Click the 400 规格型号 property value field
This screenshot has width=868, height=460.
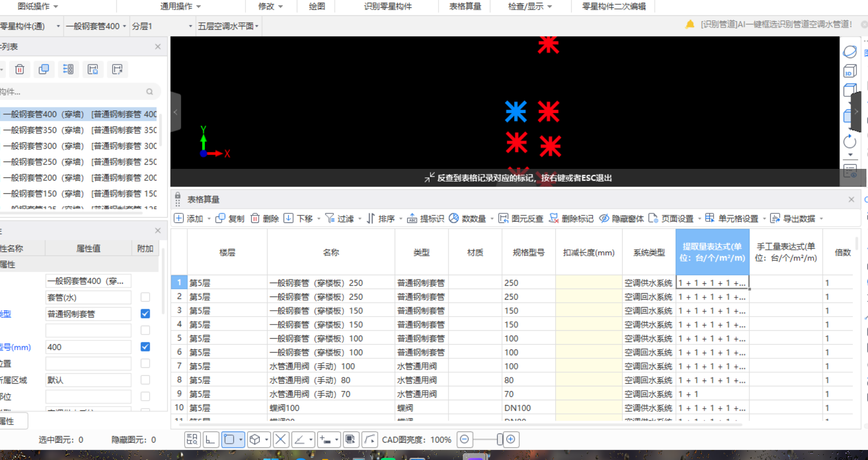[88, 347]
